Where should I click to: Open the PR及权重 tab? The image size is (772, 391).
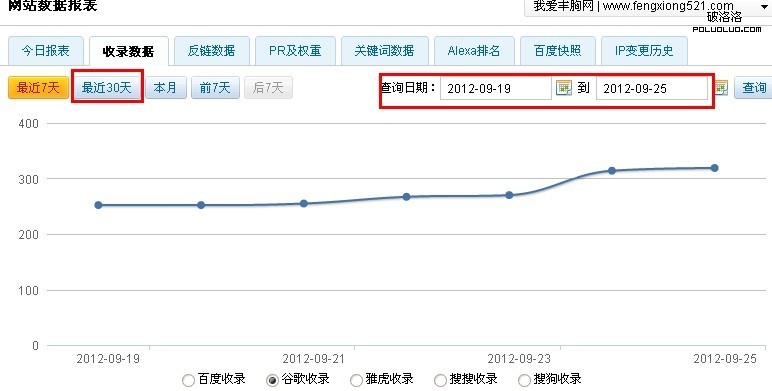295,51
